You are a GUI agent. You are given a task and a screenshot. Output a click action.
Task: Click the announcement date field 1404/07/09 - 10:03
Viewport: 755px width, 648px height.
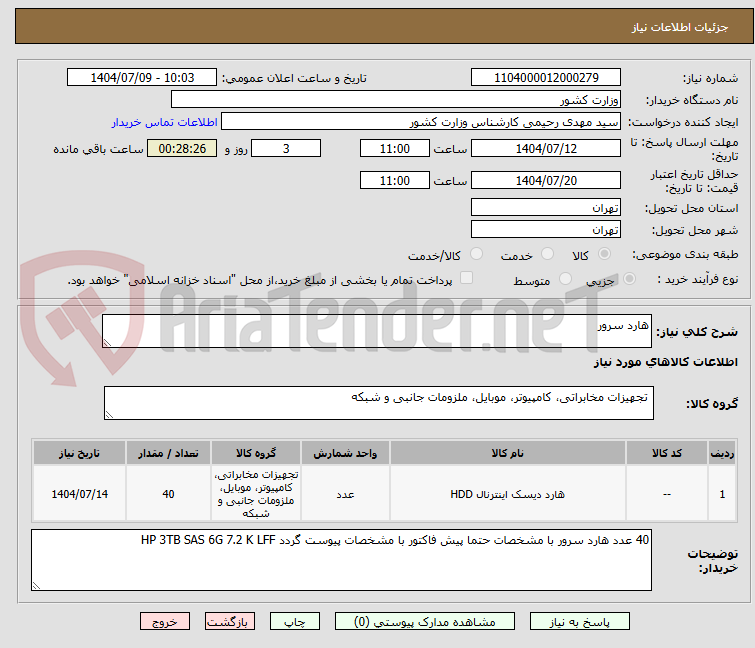click(x=142, y=78)
